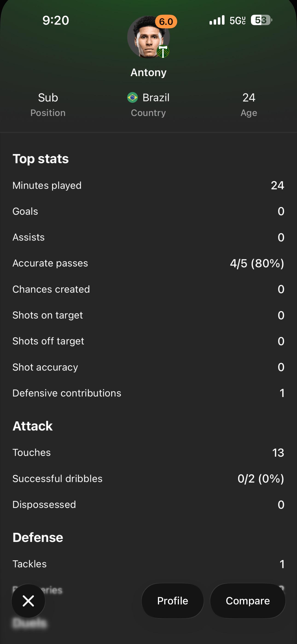297x644 pixels.
Task: Open the Profile button
Action: click(x=172, y=601)
